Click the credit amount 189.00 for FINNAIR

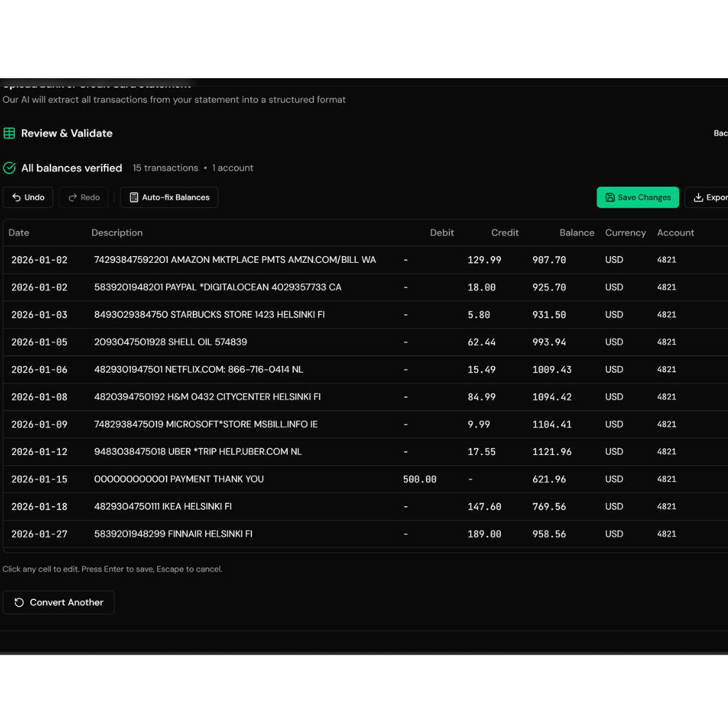click(x=484, y=534)
